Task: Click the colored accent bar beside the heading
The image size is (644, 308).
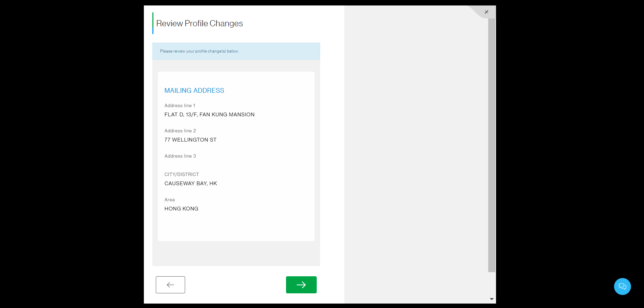Action: (153, 23)
